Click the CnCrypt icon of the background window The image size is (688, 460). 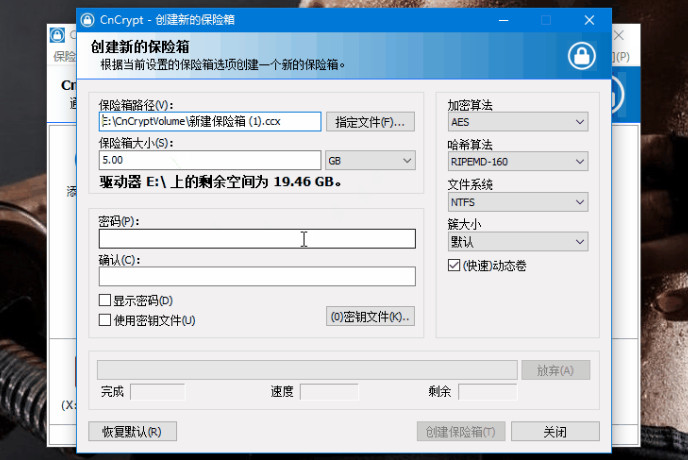coord(57,35)
